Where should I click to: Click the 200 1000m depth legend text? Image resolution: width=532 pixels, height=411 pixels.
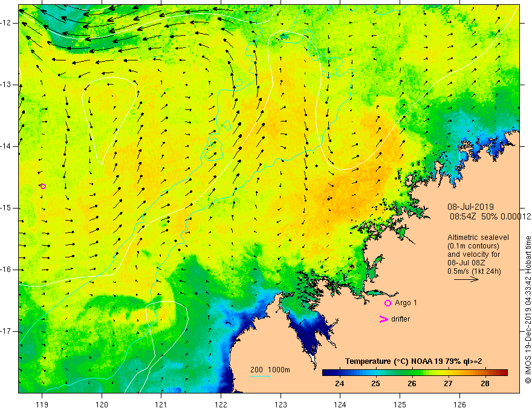click(270, 370)
